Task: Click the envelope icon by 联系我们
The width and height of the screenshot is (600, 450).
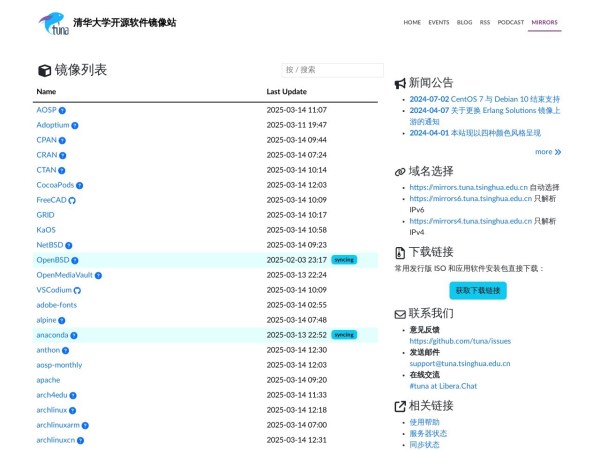Action: [400, 314]
